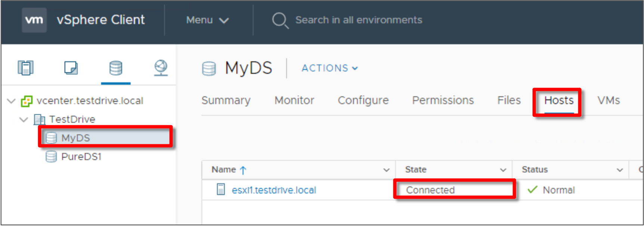Collapse the vcenter.testdrive.local tree node

point(12,101)
